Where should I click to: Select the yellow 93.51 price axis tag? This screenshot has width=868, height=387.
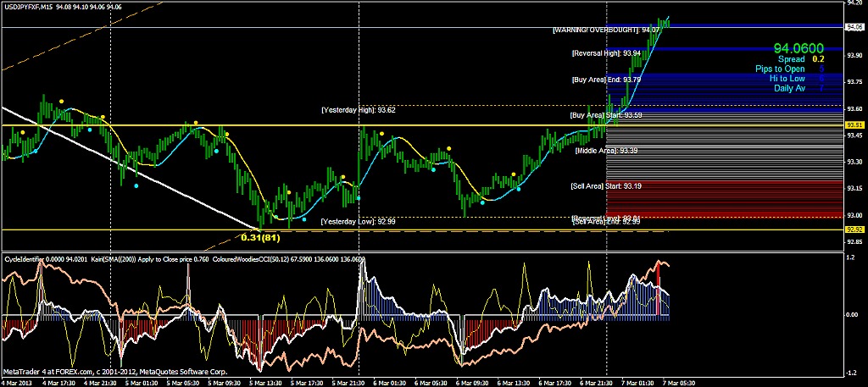pyautogui.click(x=854, y=125)
